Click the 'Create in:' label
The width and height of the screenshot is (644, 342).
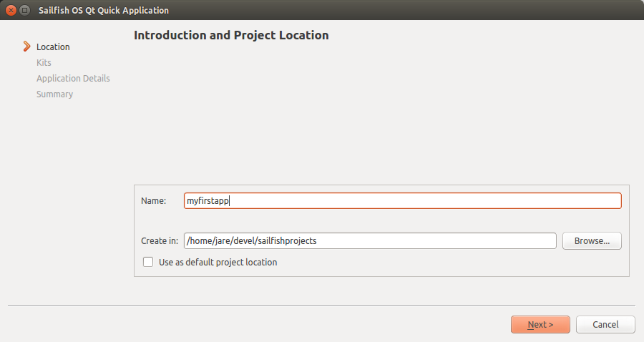[160, 241]
